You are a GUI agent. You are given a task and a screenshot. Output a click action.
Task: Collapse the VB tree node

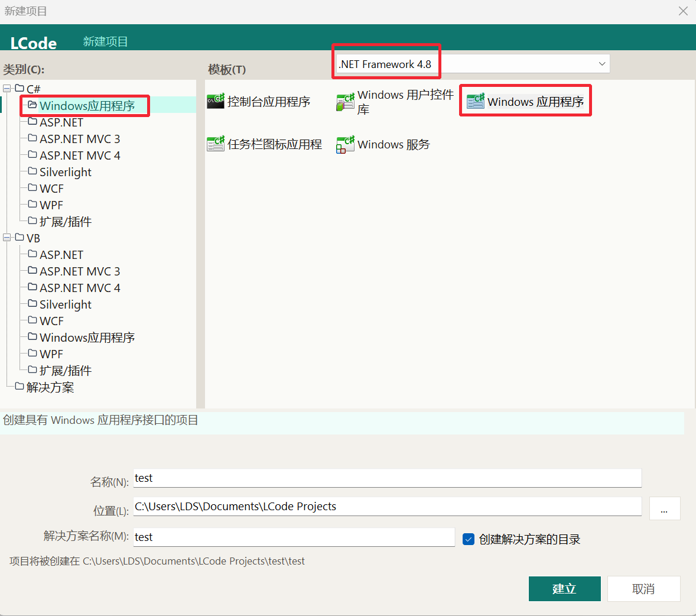click(6, 238)
